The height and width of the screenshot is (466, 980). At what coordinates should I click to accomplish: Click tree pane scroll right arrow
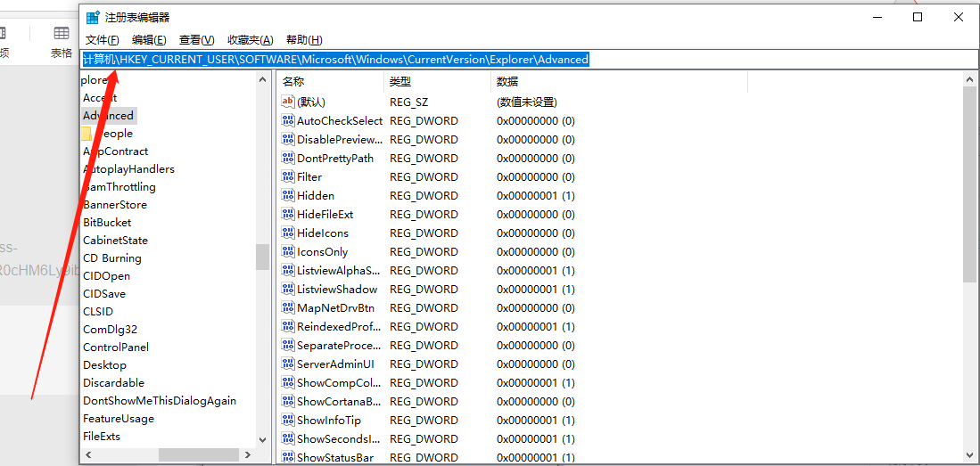pyautogui.click(x=248, y=454)
